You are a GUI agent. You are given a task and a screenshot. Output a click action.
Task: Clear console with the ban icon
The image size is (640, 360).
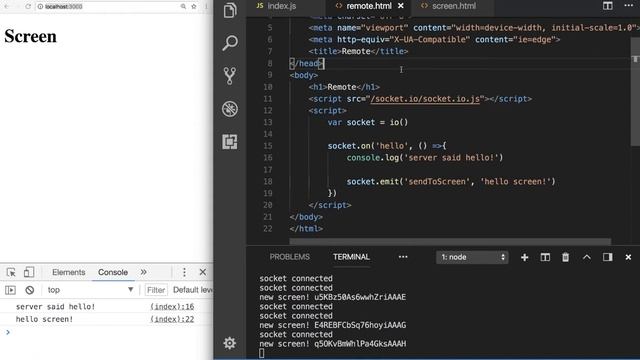pyautogui.click(x=29, y=290)
